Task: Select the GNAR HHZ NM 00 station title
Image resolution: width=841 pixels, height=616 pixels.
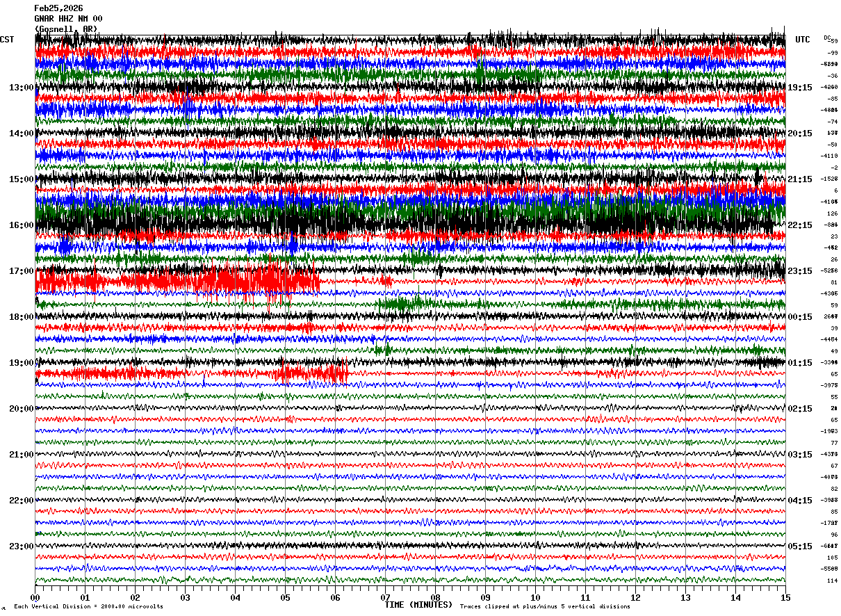Action: [x=68, y=19]
